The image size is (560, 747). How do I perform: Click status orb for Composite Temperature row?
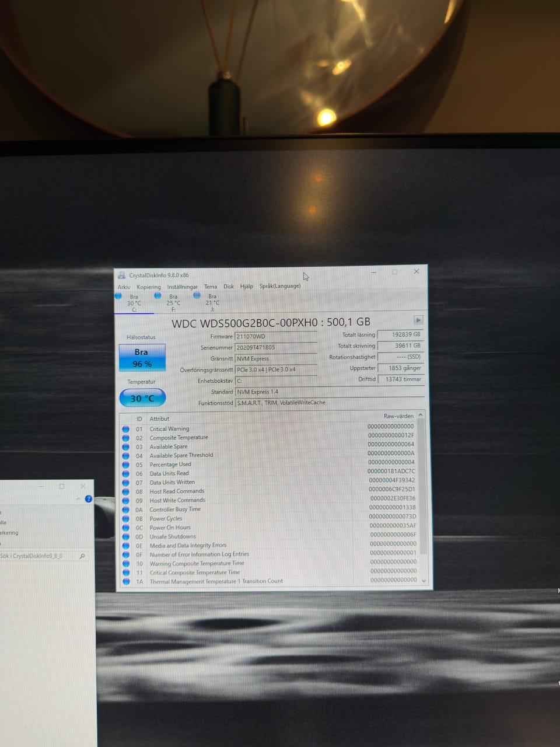[x=125, y=438]
